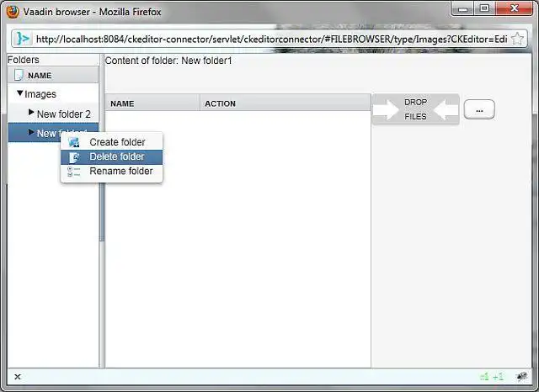Close the status bar with the x icon
Image resolution: width=539 pixels, height=392 pixels.
[x=18, y=377]
